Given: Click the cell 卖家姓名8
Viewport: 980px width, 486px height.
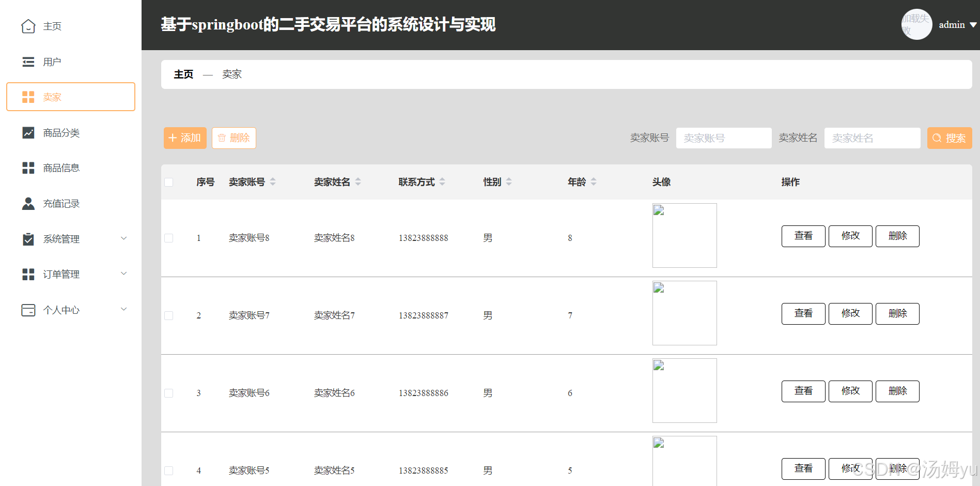Looking at the screenshot, I should click(334, 238).
